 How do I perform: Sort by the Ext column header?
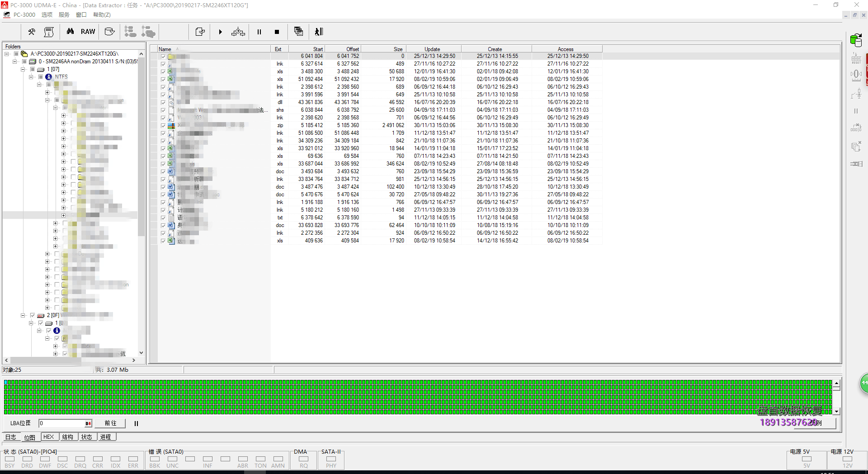(x=279, y=49)
